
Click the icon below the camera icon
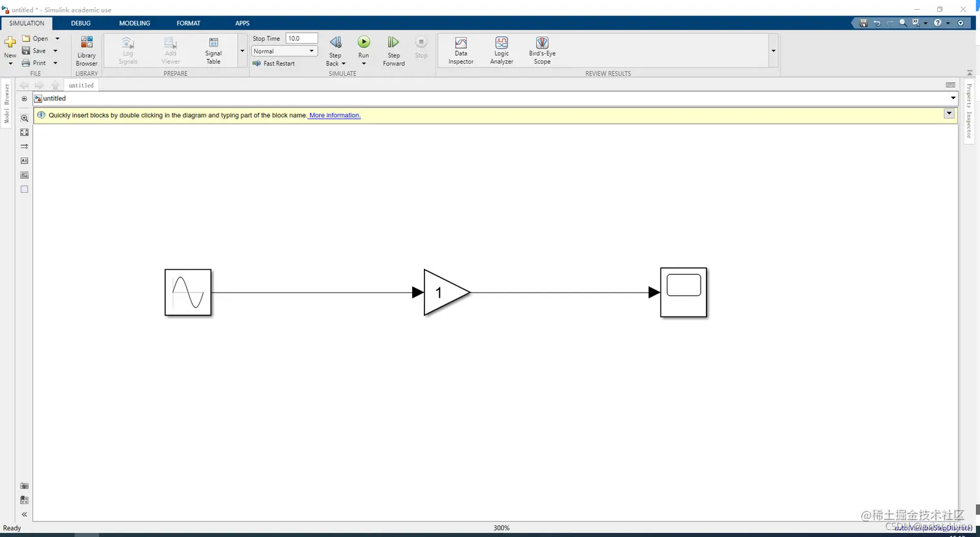(x=25, y=500)
